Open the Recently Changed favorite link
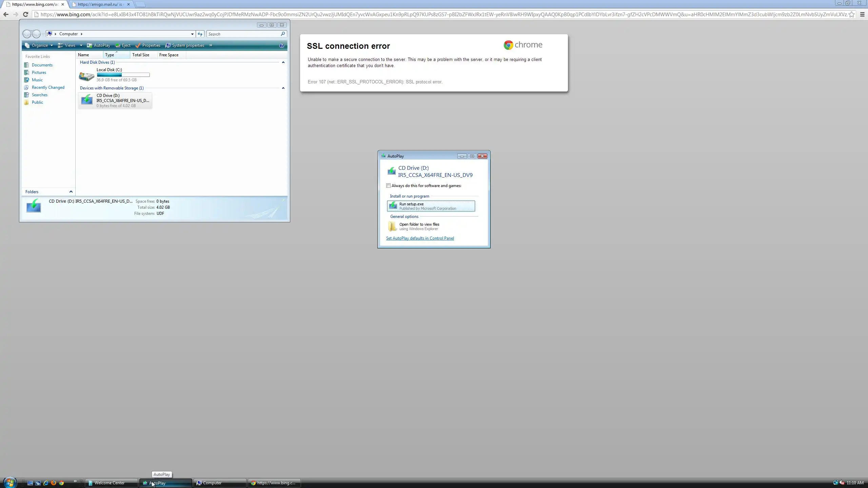 coord(48,87)
